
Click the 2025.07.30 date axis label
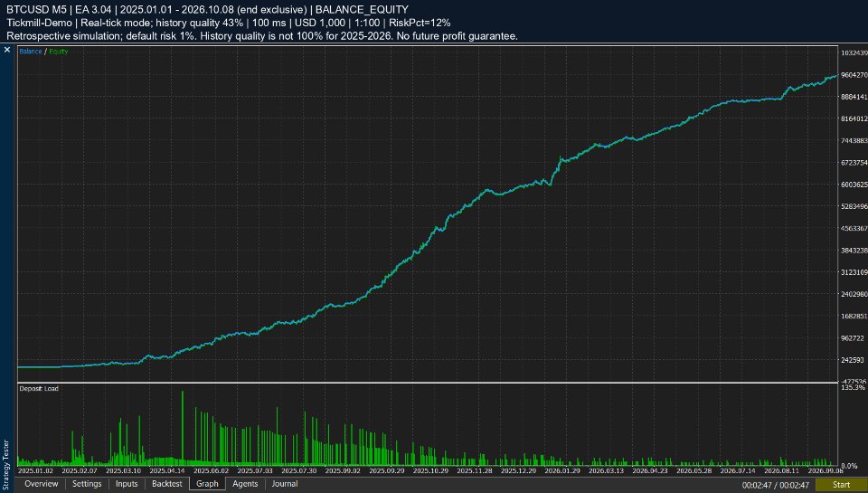tap(299, 470)
